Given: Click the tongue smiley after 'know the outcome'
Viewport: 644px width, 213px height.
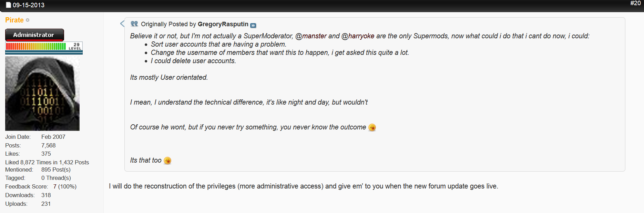Looking at the screenshot, I should (372, 127).
